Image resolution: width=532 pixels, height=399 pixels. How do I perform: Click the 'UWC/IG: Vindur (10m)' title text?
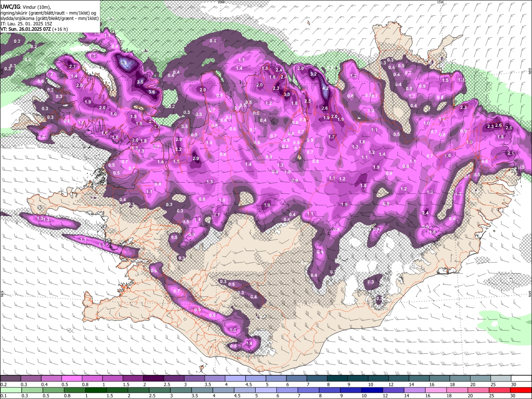[x=25, y=7]
